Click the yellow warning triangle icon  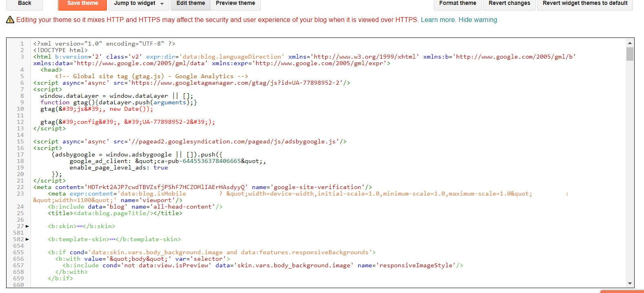[x=10, y=20]
